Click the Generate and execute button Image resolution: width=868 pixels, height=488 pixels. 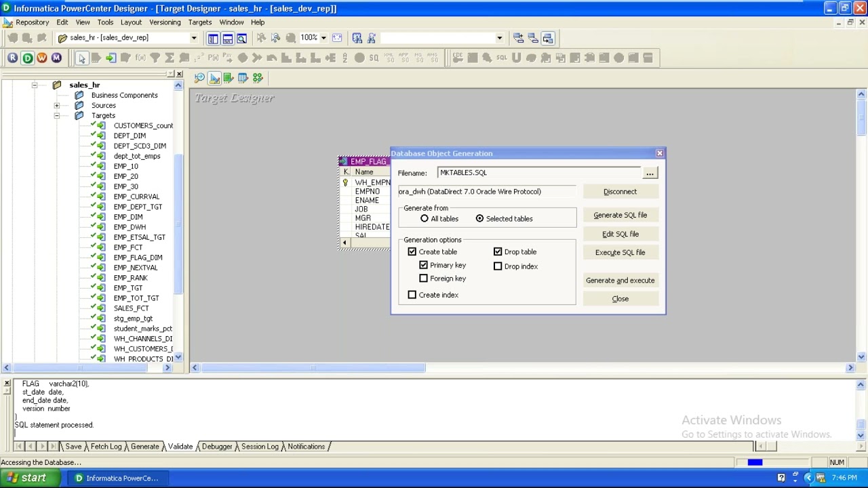click(620, 281)
